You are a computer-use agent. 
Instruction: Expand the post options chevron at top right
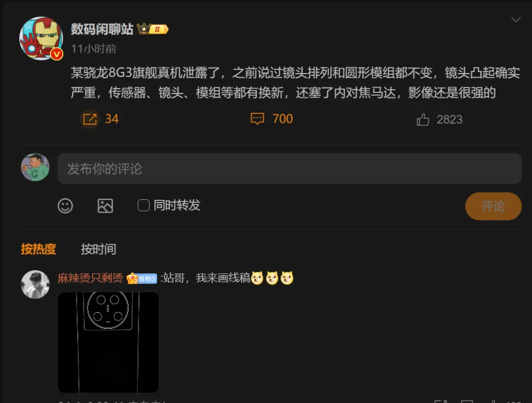tap(516, 20)
